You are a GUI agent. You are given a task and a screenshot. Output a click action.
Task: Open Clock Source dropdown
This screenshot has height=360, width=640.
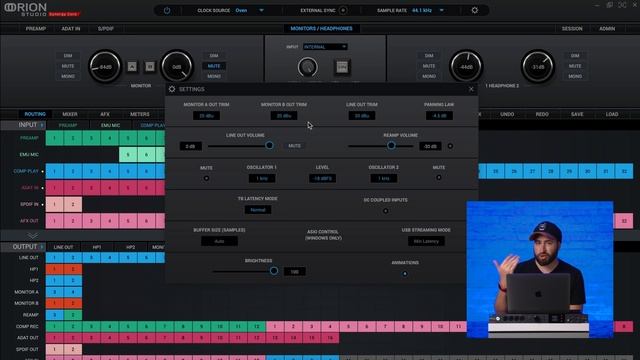pos(261,10)
